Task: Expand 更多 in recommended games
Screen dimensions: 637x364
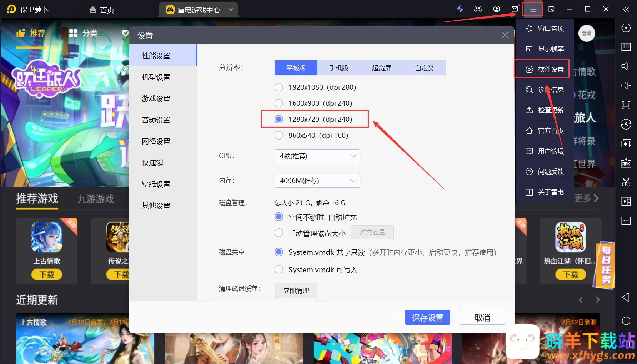Action: [586, 198]
